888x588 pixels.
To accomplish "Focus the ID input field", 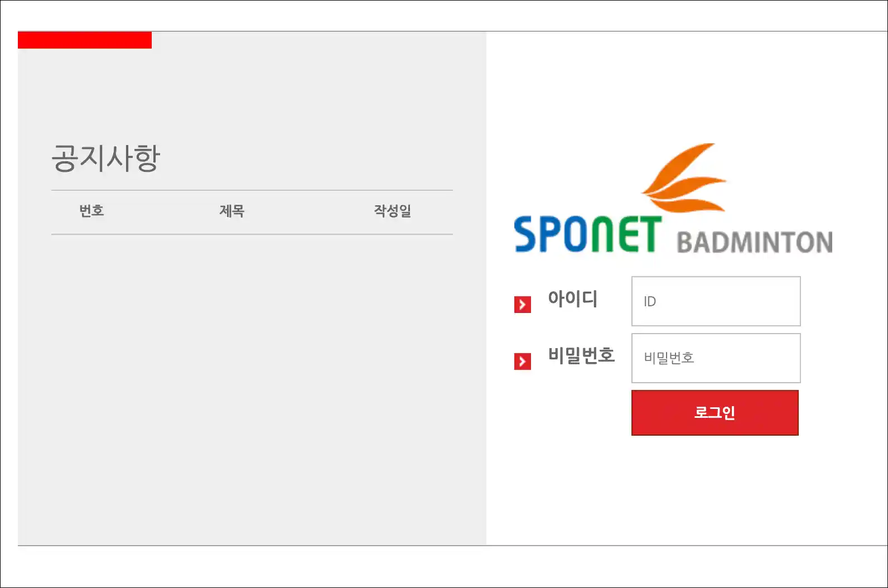I will click(x=716, y=301).
